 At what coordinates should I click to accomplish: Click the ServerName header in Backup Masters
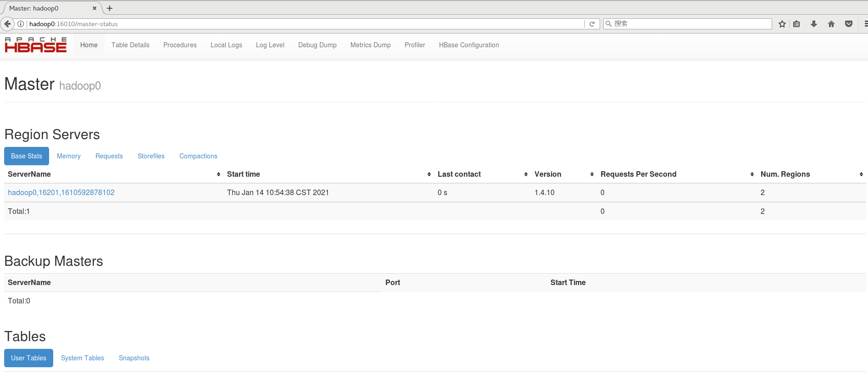(29, 283)
